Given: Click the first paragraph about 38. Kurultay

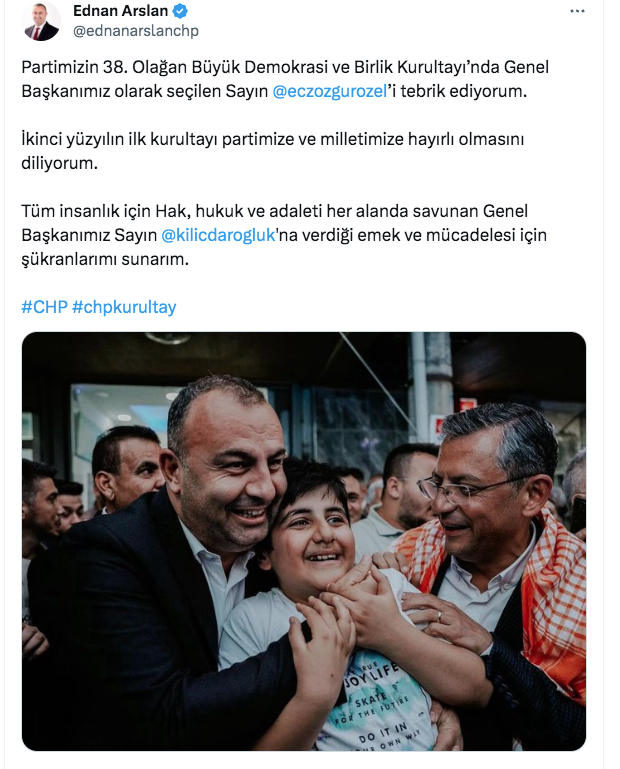Looking at the screenshot, I should pyautogui.click(x=285, y=79).
